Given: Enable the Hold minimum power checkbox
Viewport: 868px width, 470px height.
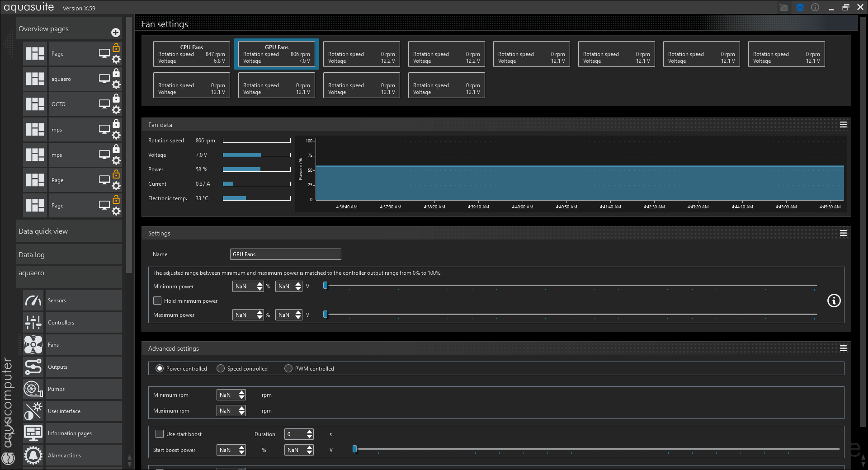Looking at the screenshot, I should pos(157,301).
